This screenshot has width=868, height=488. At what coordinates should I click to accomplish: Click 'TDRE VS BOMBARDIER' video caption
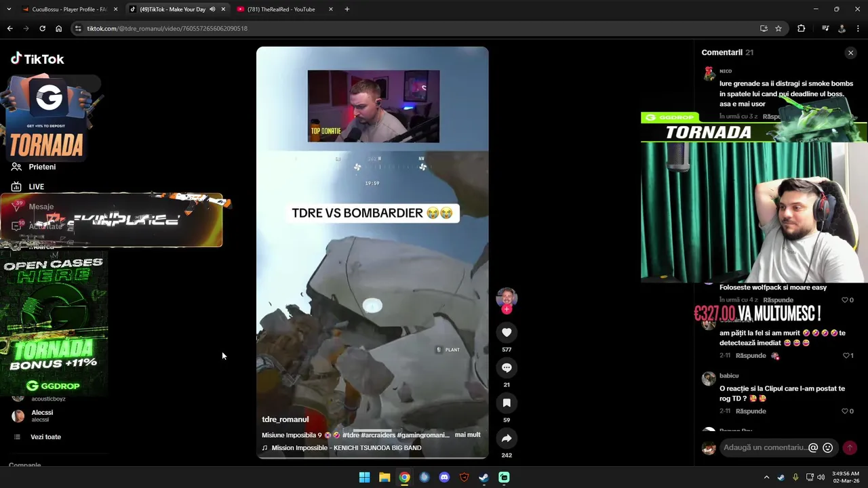click(x=372, y=213)
